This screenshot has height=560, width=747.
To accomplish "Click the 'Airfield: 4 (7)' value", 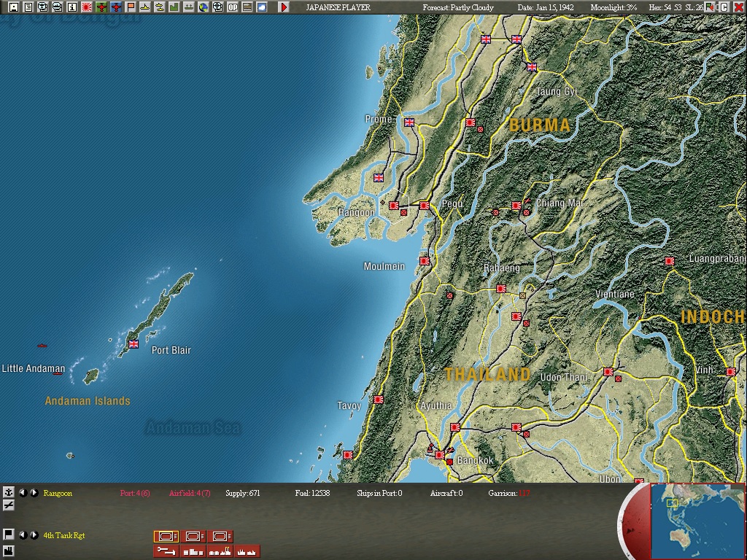I will [x=190, y=494].
